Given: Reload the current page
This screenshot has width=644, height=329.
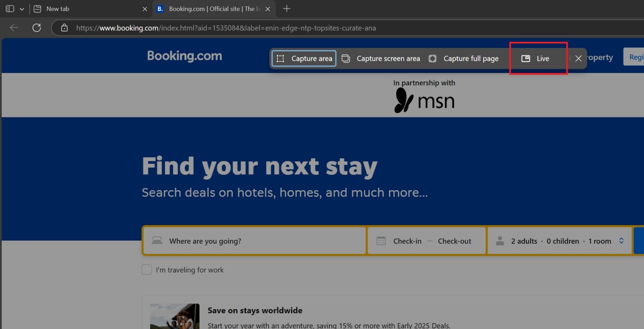Looking at the screenshot, I should [x=37, y=28].
